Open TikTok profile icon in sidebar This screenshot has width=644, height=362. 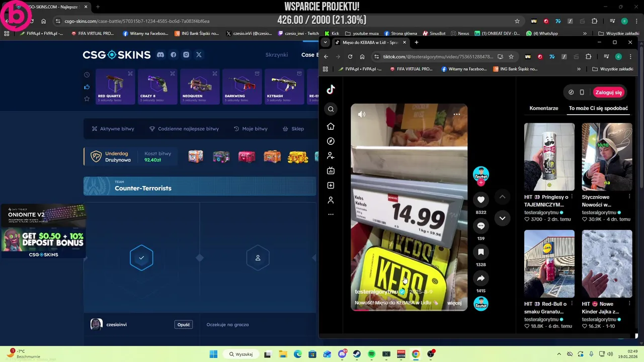click(331, 200)
